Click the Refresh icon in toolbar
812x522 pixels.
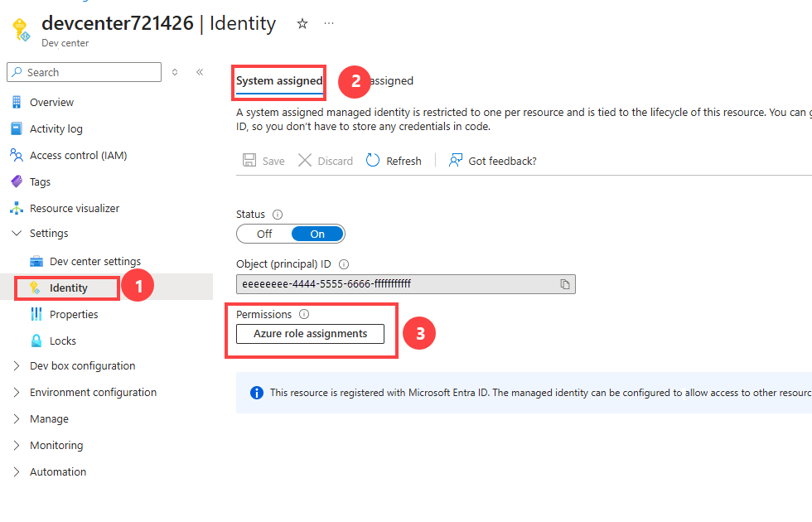[373, 161]
